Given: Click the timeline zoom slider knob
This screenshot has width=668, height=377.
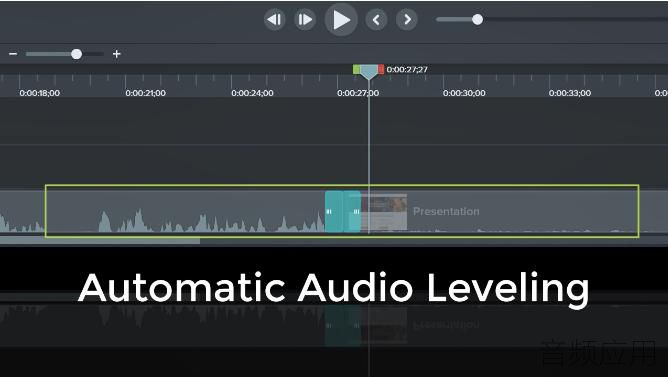Looking at the screenshot, I should click(77, 54).
